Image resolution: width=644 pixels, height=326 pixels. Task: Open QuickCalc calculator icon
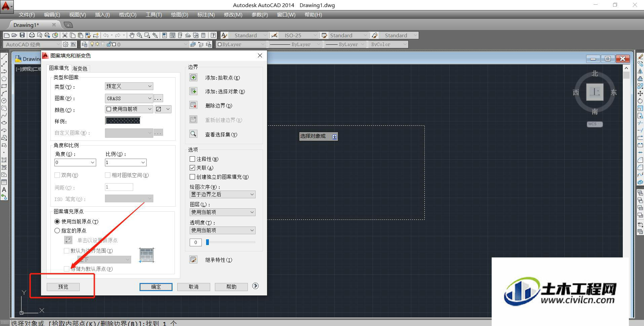pyautogui.click(x=203, y=35)
